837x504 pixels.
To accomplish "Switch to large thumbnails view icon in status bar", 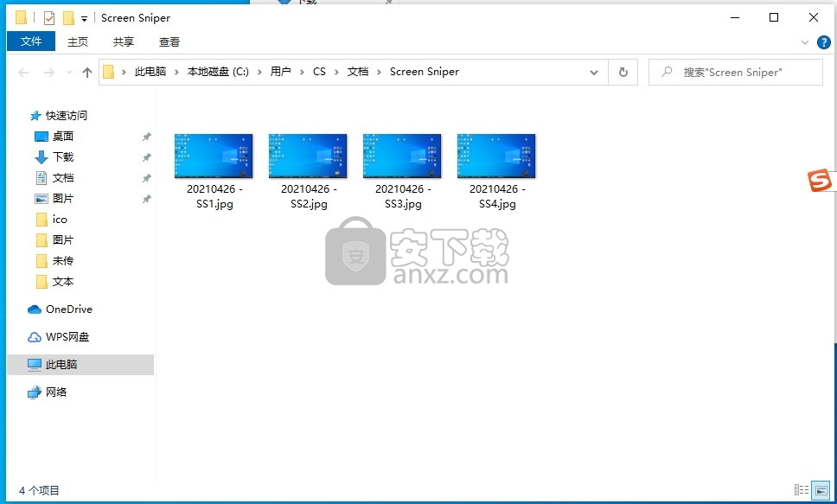I will click(821, 490).
